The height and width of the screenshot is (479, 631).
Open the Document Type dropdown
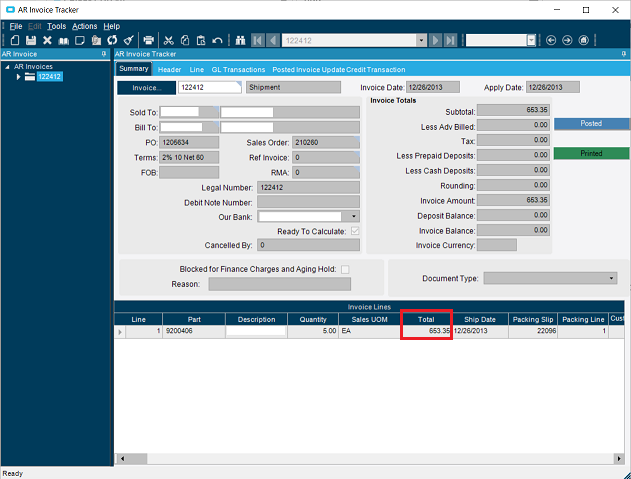[x=611, y=278]
